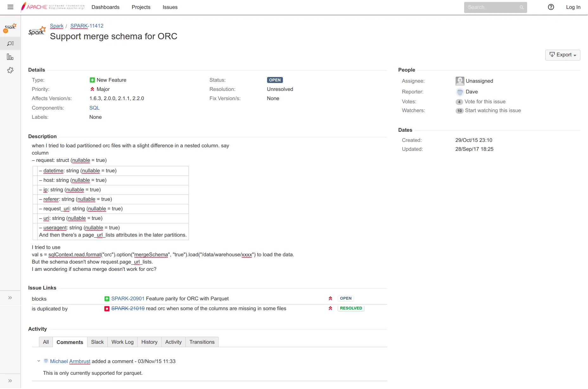
Task: Switch to the Slack tab
Action: 97,342
